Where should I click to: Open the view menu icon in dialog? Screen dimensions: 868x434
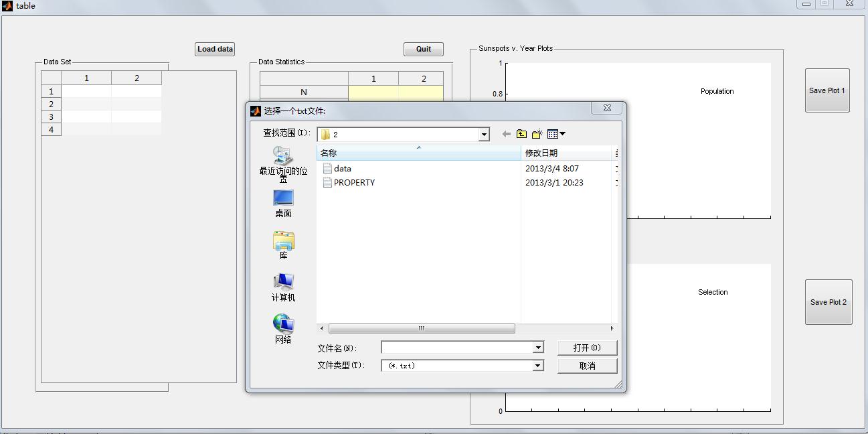pos(556,134)
